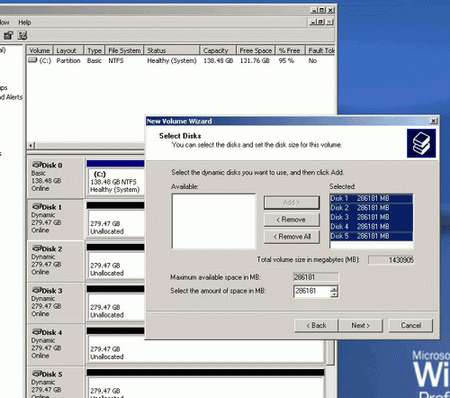450x398 pixels.
Task: Maximize the outer management window
Action: [x=322, y=10]
